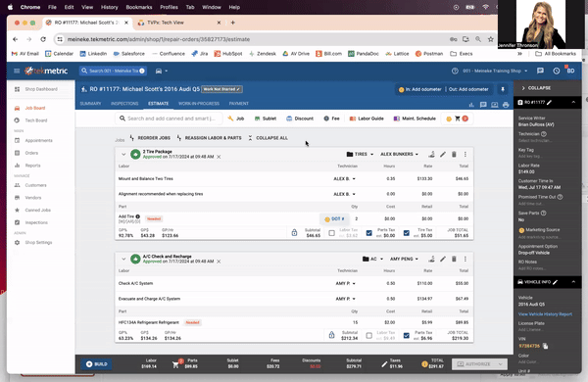
Task: Open the Bookmarks menu in Chrome menu bar
Action: (139, 7)
